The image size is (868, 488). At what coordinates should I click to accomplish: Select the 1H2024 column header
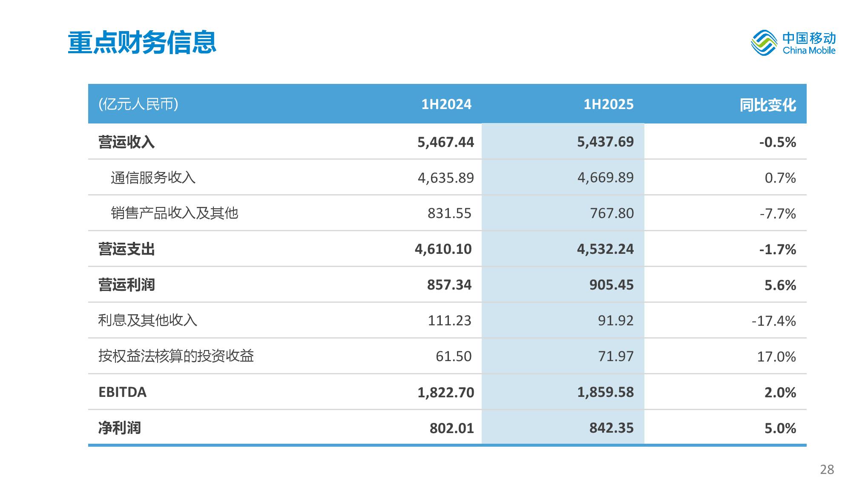[x=446, y=104]
